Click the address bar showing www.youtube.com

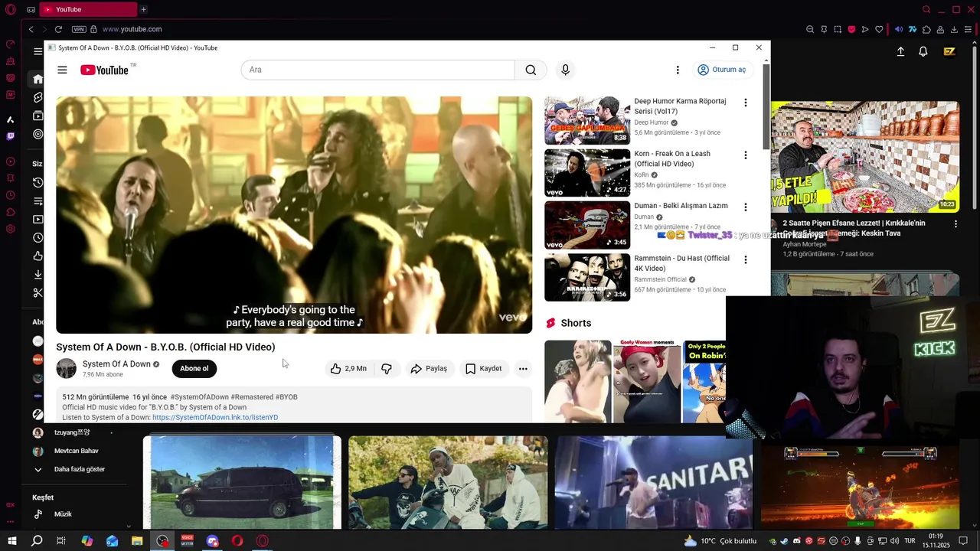coord(132,29)
